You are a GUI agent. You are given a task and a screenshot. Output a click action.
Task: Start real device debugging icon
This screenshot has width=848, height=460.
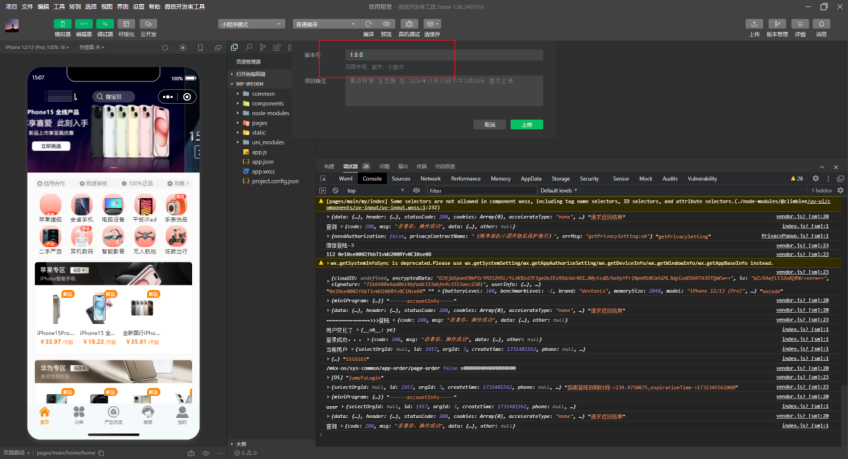click(409, 24)
